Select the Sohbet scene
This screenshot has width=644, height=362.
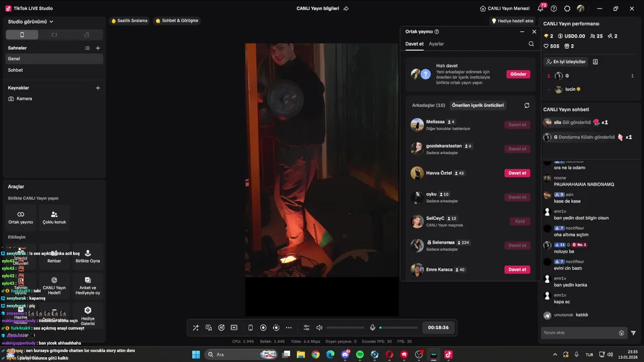[x=54, y=70]
